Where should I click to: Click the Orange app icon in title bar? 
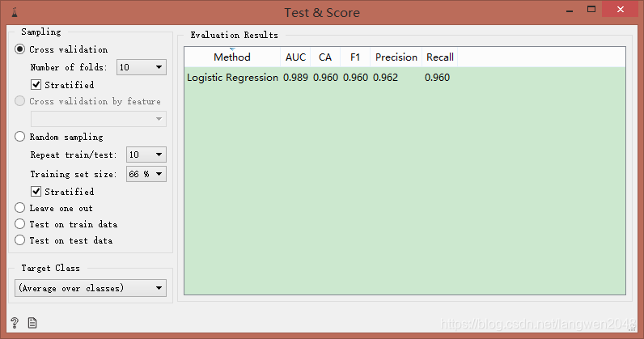tap(15, 12)
